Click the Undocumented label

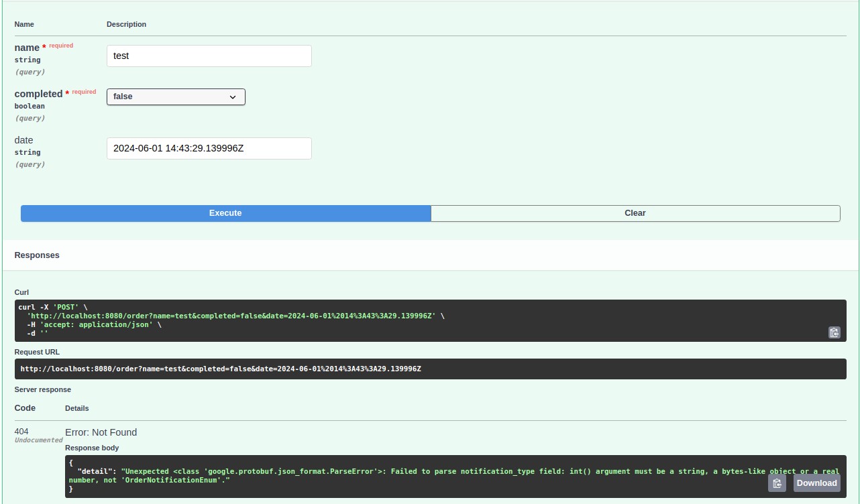point(39,440)
